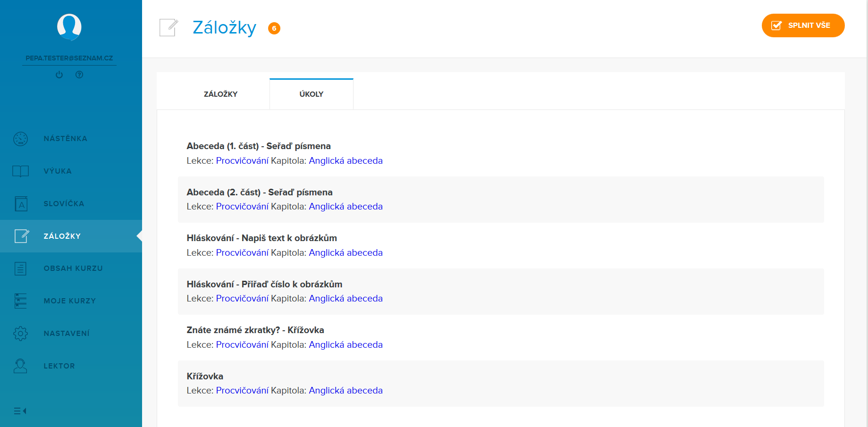The height and width of the screenshot is (427, 868).
Task: Open the help question mark icon
Action: tap(79, 75)
